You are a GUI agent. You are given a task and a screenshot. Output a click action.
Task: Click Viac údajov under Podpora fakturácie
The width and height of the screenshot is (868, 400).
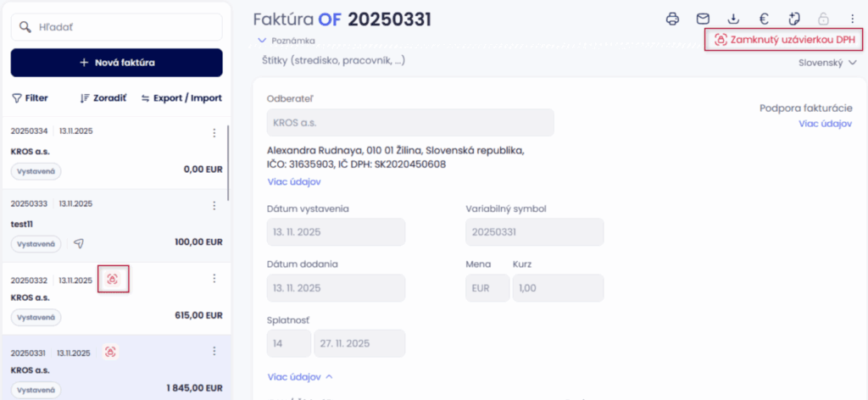(825, 124)
